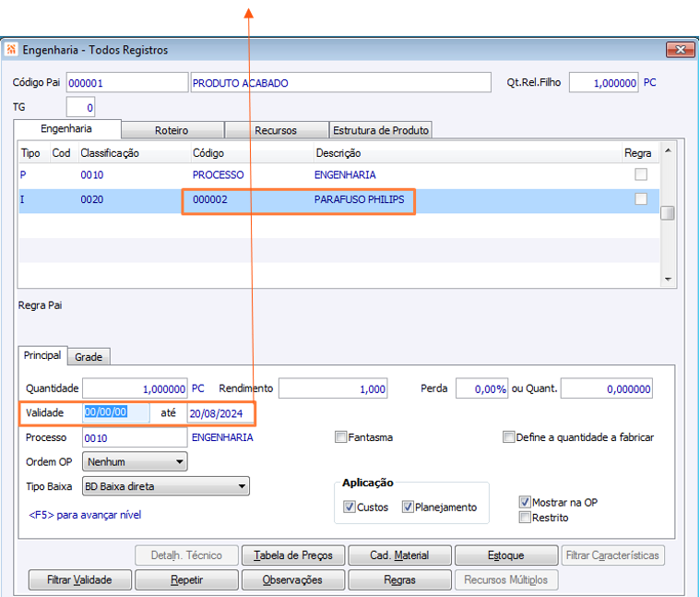The height and width of the screenshot is (597, 700).
Task: Click the Código column header
Action: pos(208,153)
